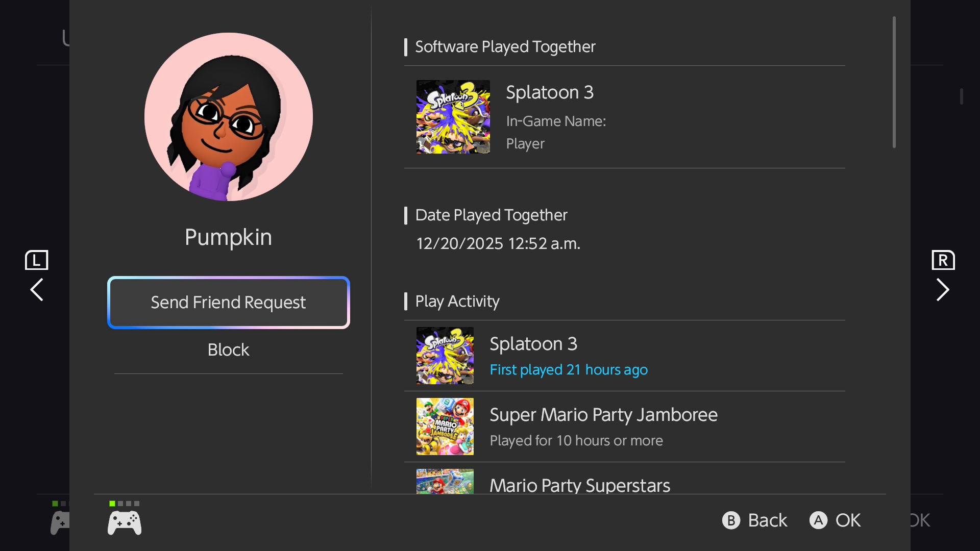
Task: Click the vertical scrollbar on profile panel
Action: 894,83
